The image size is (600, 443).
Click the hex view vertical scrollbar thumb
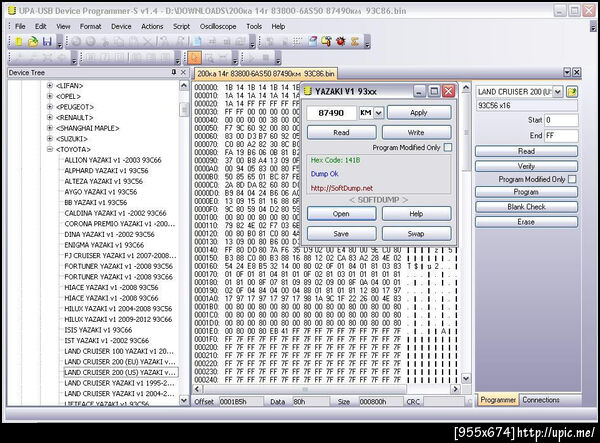click(466, 132)
